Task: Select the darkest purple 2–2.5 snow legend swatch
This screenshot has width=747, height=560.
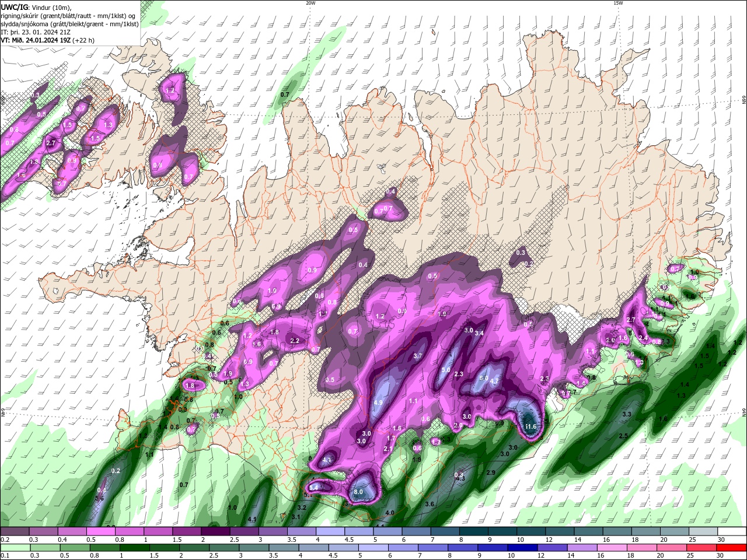Action: click(x=215, y=531)
